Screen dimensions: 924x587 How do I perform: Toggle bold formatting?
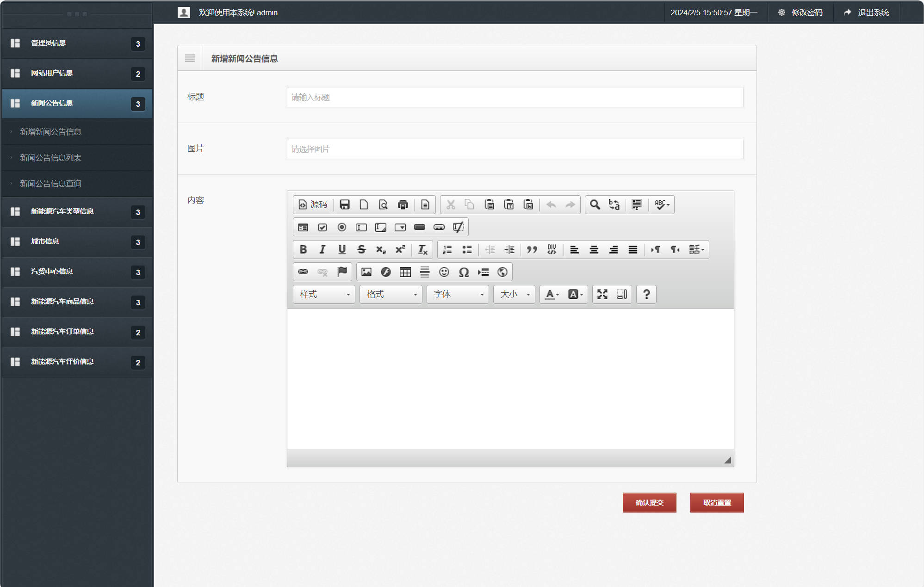pyautogui.click(x=303, y=250)
